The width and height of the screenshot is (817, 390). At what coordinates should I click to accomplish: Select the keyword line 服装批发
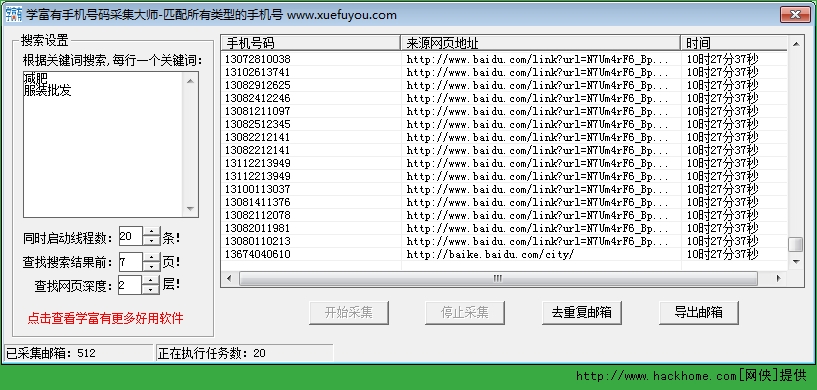pos(48,91)
